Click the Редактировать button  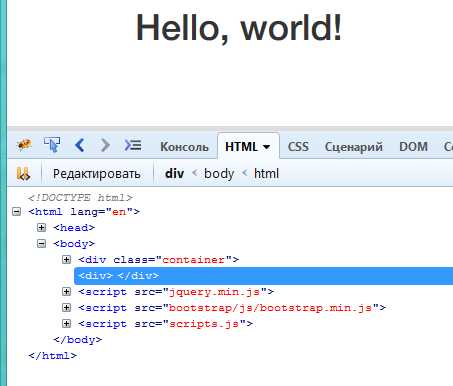(97, 174)
